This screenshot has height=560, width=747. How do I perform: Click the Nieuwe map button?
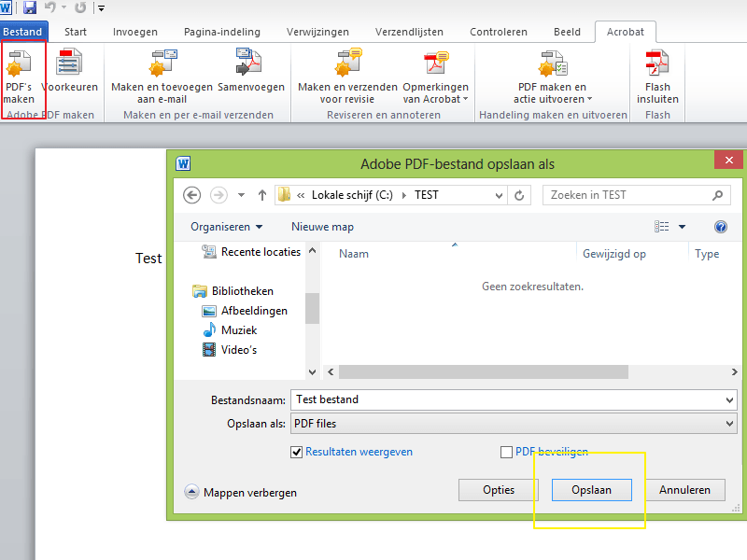point(322,227)
